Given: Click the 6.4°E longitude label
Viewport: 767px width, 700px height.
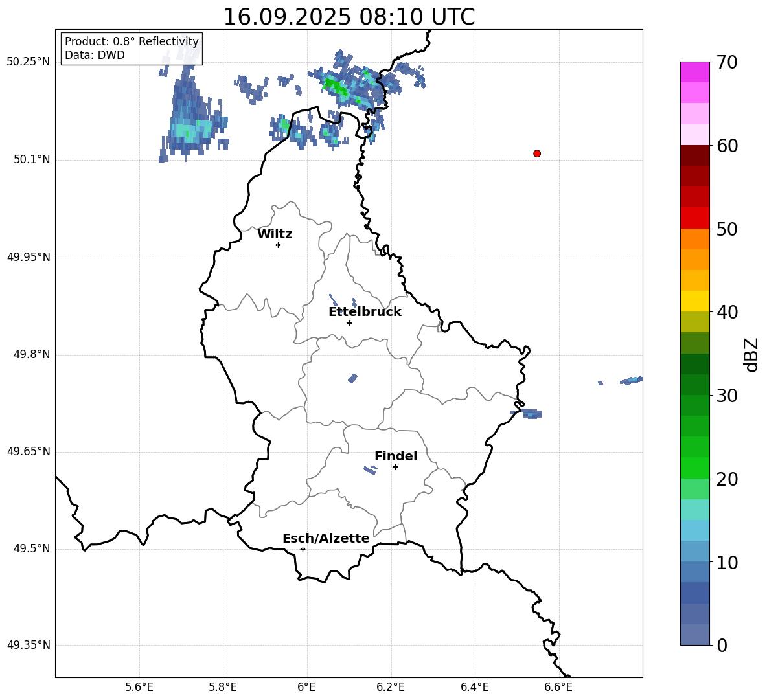Looking at the screenshot, I should (474, 688).
